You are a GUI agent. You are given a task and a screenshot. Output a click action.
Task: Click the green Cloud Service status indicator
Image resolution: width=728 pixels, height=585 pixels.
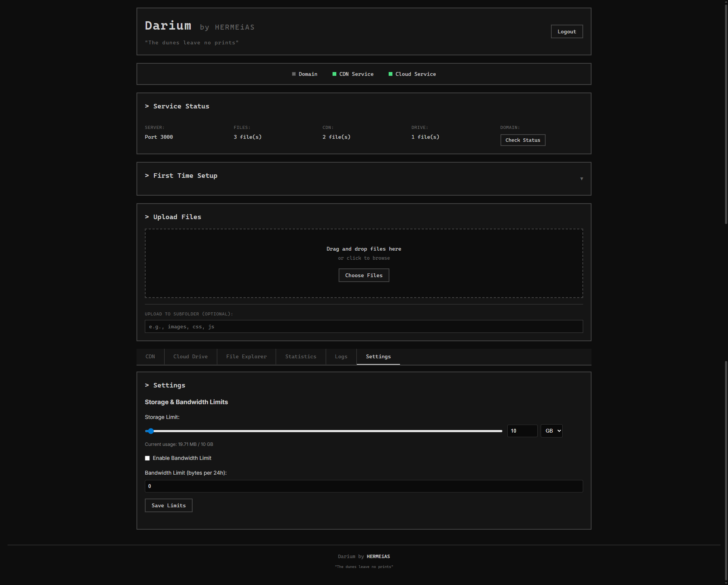click(390, 74)
